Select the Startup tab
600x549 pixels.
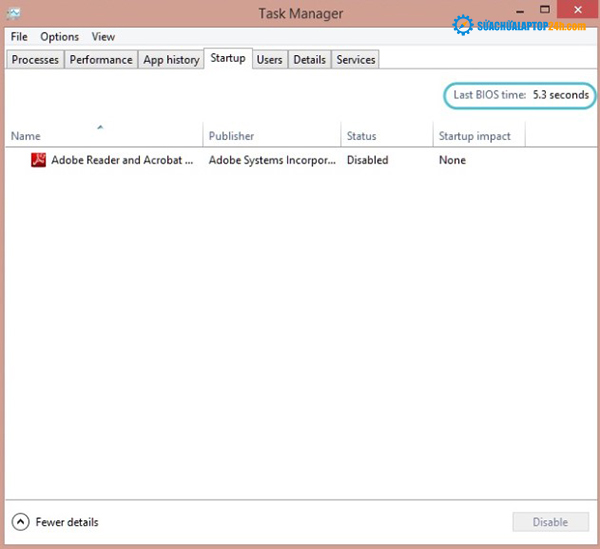click(228, 59)
